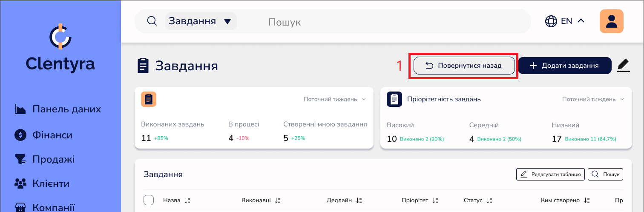Open the orange user profile avatar

point(612,21)
